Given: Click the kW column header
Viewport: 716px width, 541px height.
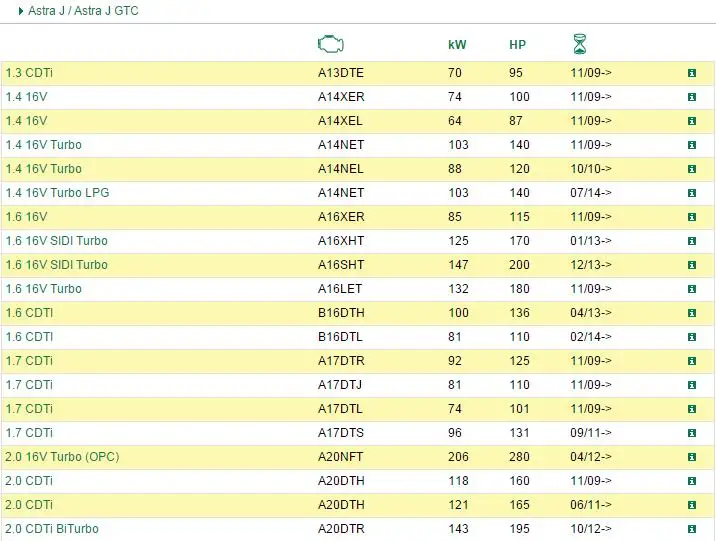Looking at the screenshot, I should click(457, 45).
